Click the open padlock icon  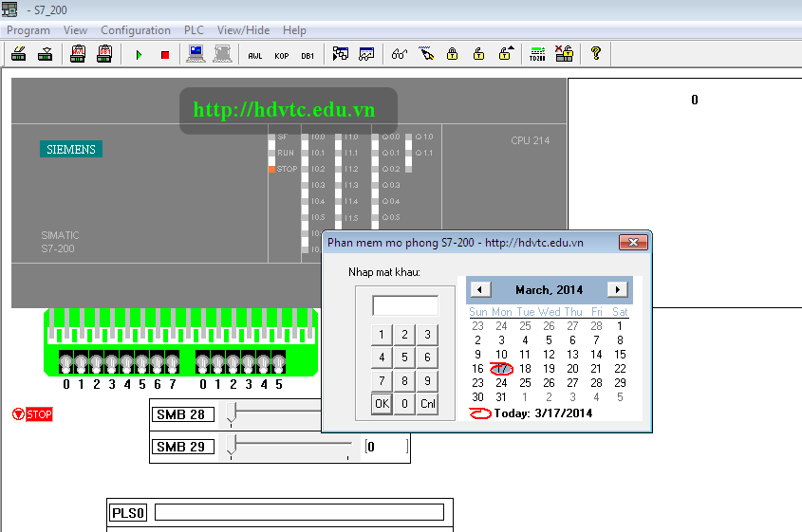pos(478,54)
